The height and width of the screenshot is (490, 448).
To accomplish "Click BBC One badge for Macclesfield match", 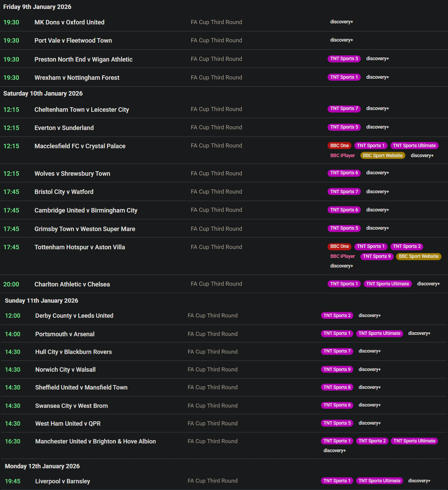I will 340,146.
